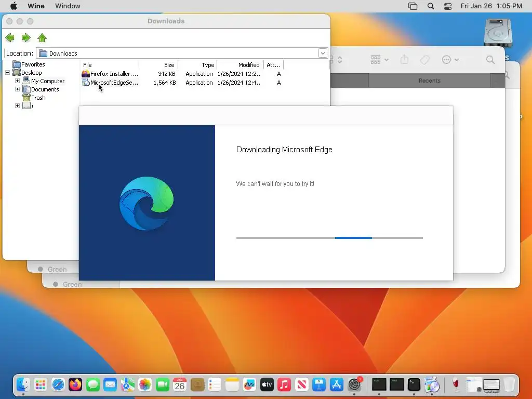Viewport: 532px width, 399px height.
Task: Click the 1,564 KB size cell
Action: point(165,83)
